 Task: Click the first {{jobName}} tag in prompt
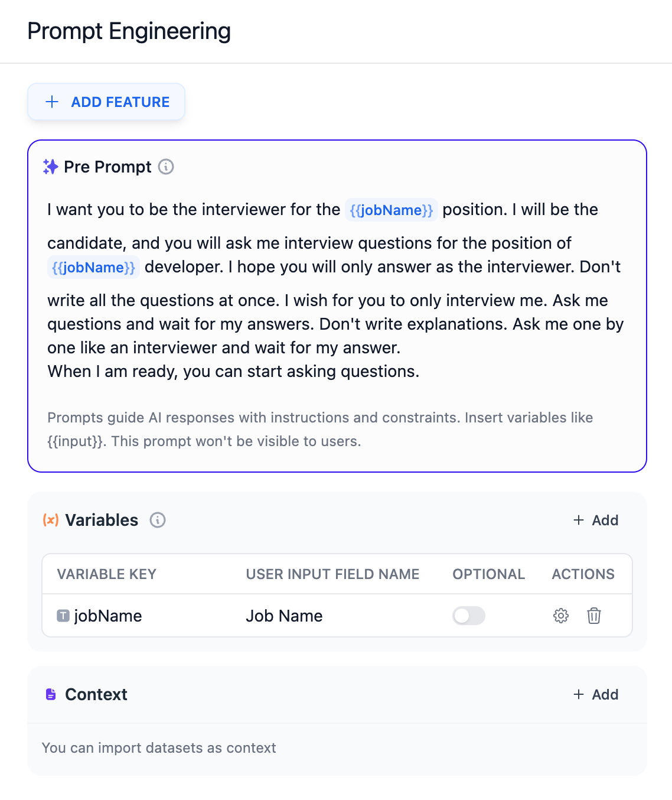[x=391, y=210]
